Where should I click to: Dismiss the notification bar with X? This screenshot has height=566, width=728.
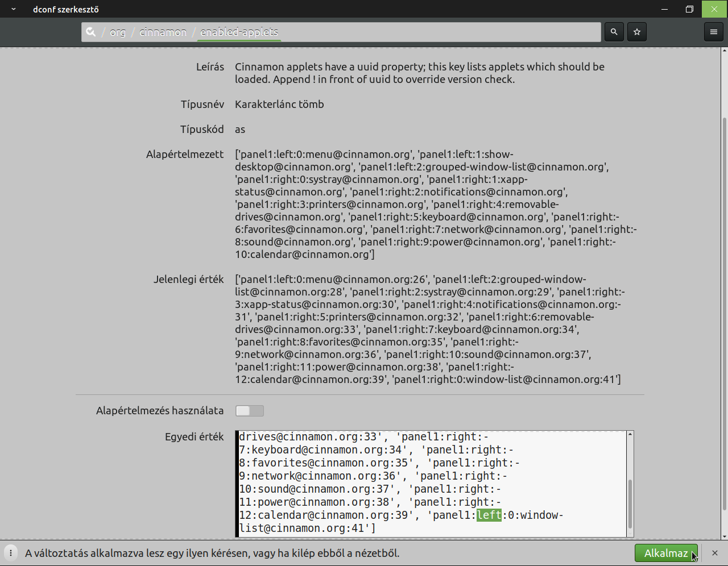click(x=715, y=553)
